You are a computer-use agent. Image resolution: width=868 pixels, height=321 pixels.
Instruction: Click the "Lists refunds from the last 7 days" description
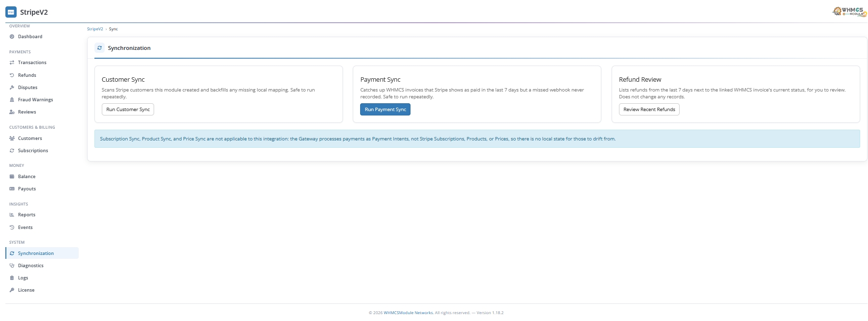(732, 93)
